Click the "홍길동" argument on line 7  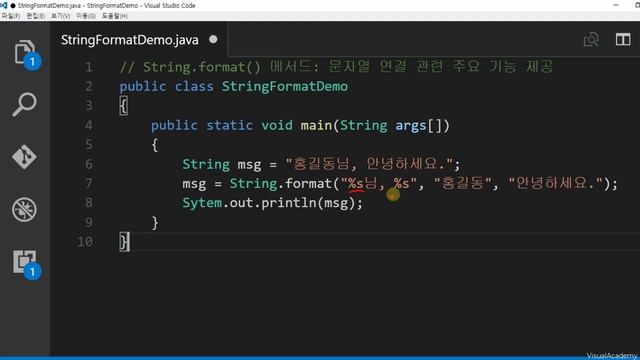(x=463, y=183)
